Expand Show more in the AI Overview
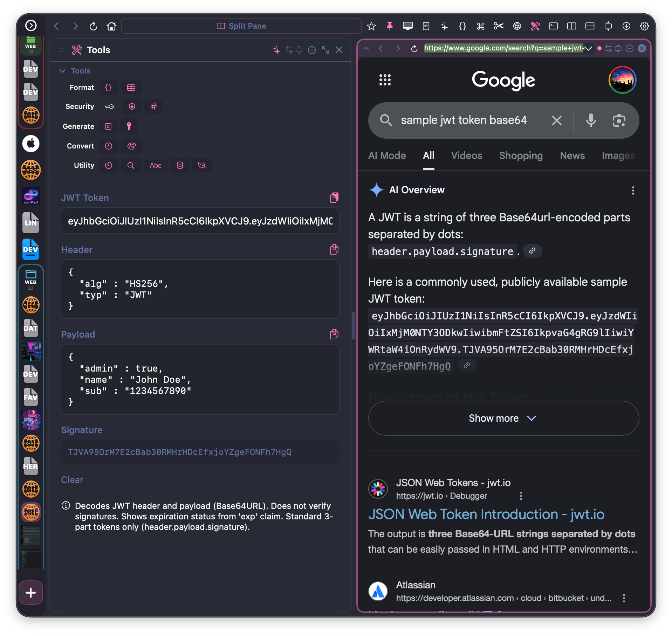 [x=503, y=418]
